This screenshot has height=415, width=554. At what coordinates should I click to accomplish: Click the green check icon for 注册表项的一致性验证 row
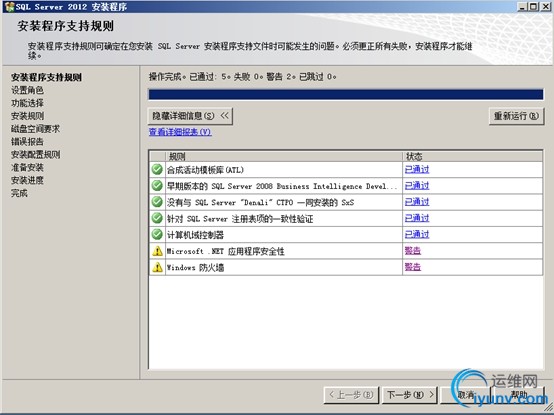point(157,218)
